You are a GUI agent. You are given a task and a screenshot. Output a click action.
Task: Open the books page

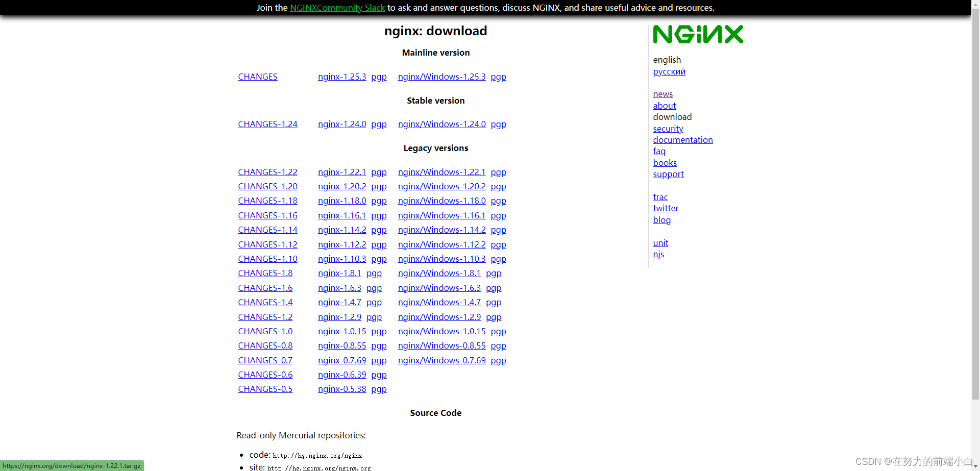pos(665,163)
